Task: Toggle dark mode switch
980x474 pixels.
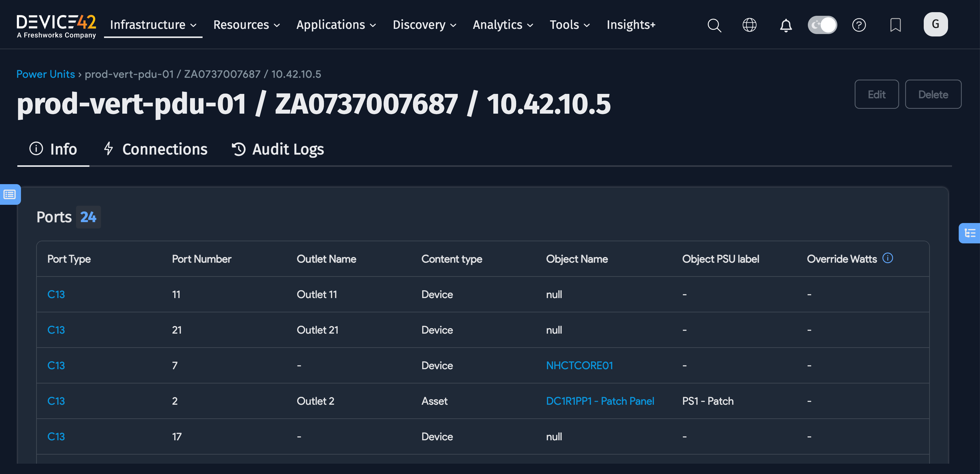Action: tap(822, 25)
